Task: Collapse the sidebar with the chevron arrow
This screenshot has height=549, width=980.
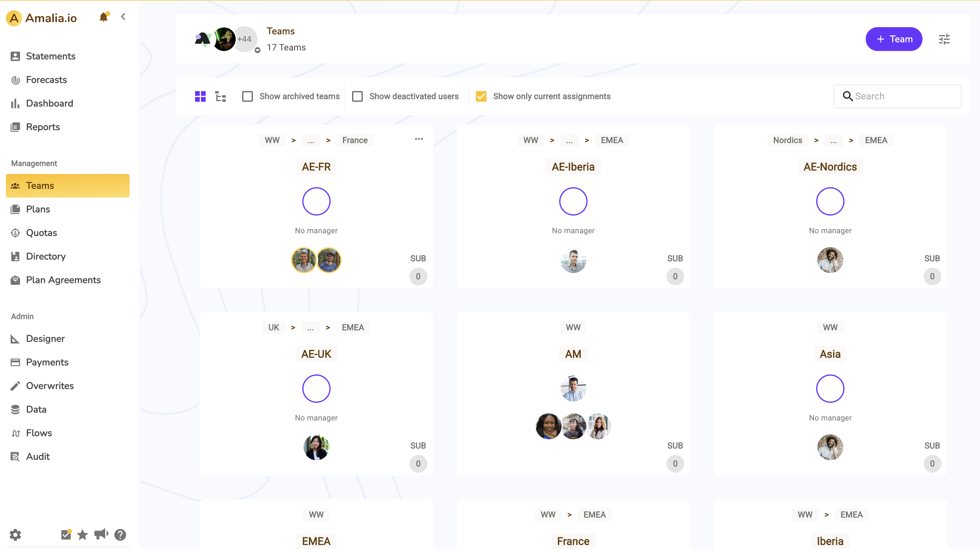Action: 123,17
